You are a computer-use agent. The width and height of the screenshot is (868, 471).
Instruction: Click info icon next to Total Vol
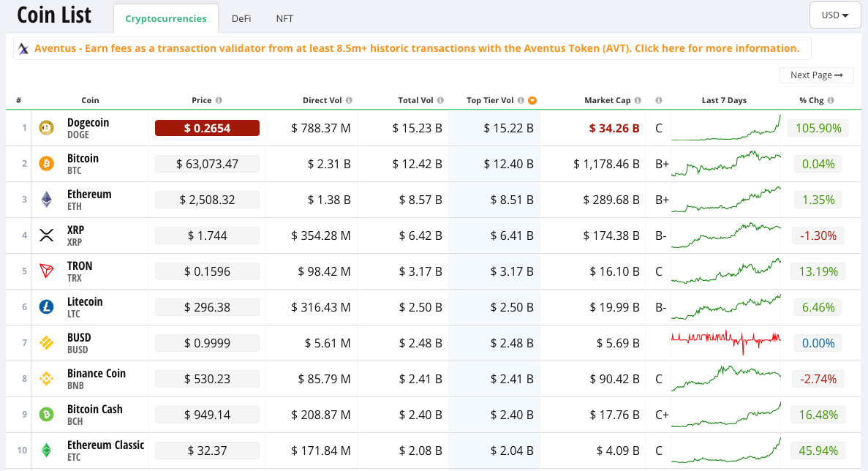point(440,100)
